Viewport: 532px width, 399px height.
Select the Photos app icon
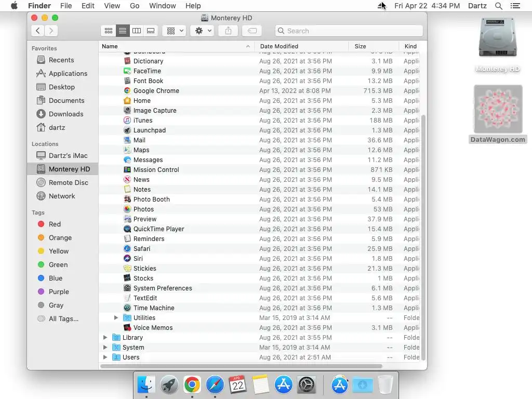pos(127,209)
